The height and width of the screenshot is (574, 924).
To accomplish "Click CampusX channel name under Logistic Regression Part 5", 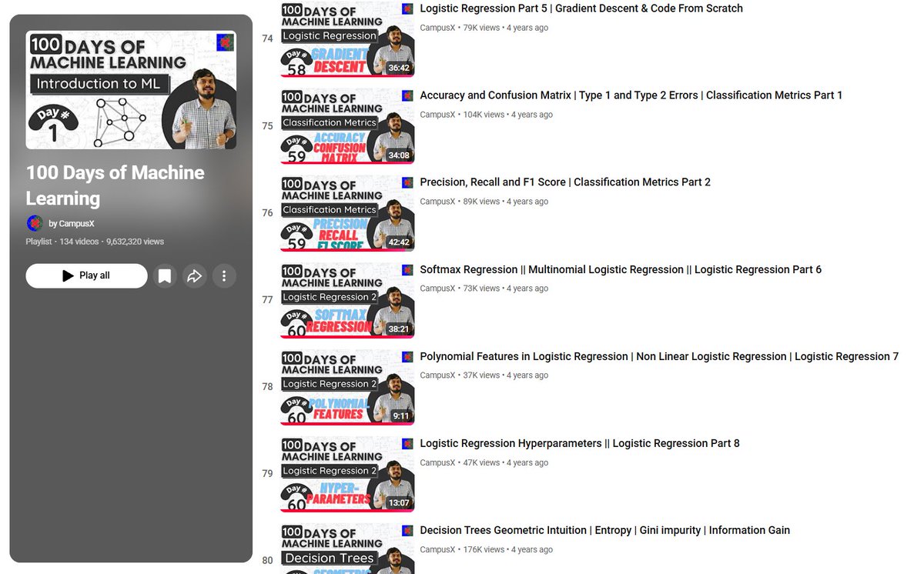I will click(437, 28).
